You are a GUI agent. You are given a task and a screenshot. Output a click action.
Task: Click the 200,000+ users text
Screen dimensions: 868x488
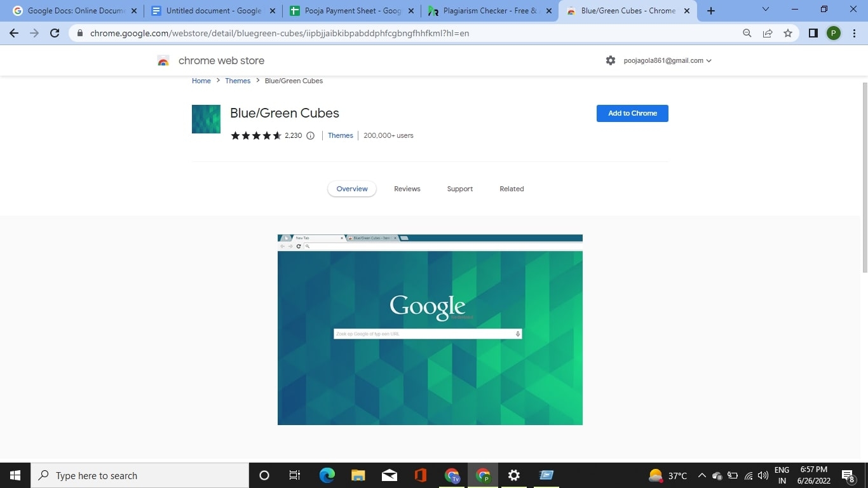coord(388,135)
